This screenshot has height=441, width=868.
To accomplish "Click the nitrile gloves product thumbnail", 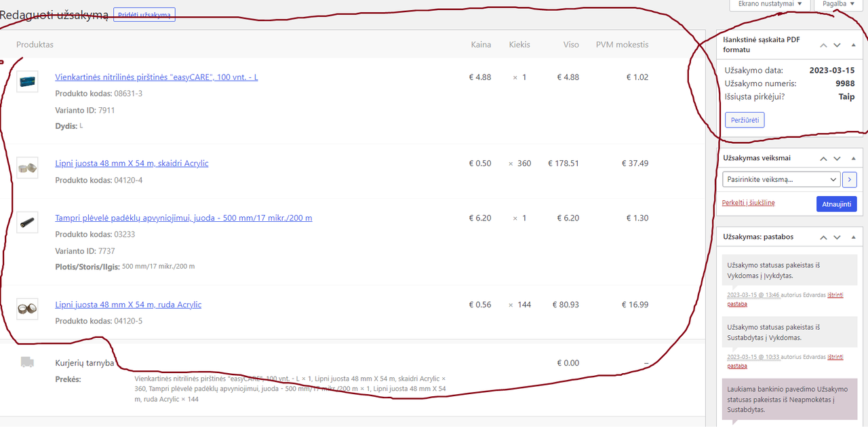I will click(27, 81).
